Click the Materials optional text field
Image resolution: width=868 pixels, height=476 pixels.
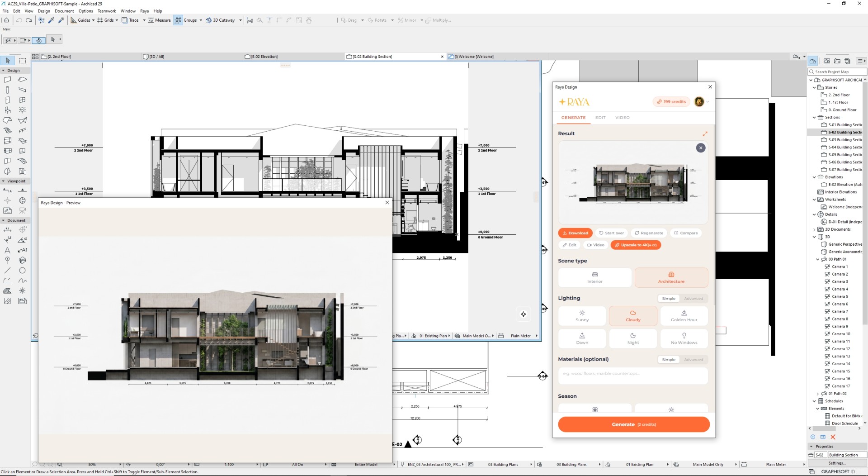(x=633, y=375)
